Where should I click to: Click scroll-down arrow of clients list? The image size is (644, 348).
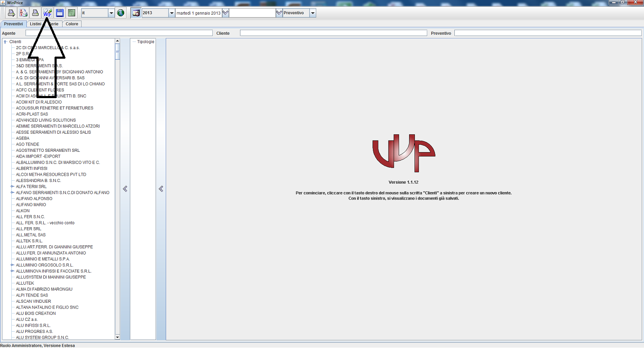[117, 337]
